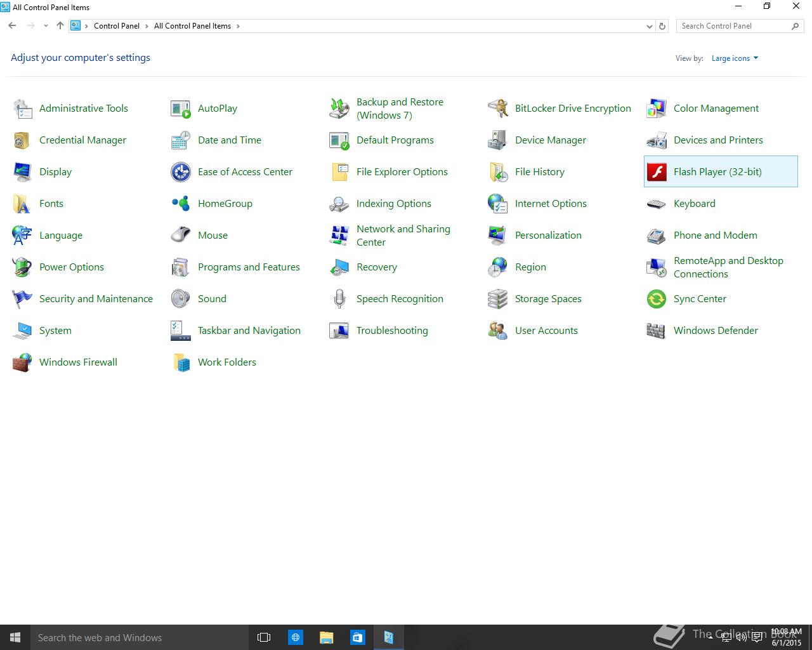812x650 pixels.
Task: Click the Power Options battery icon
Action: coord(22,267)
